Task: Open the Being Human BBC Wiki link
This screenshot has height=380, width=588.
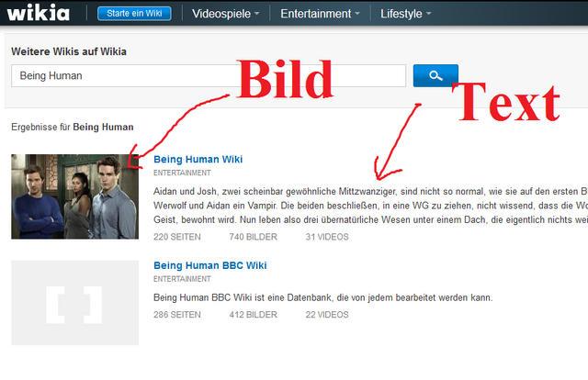Action: point(210,265)
